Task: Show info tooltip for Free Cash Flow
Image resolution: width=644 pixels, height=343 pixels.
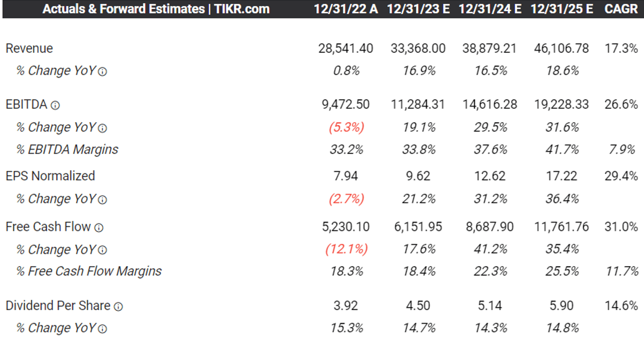Action: click(99, 228)
